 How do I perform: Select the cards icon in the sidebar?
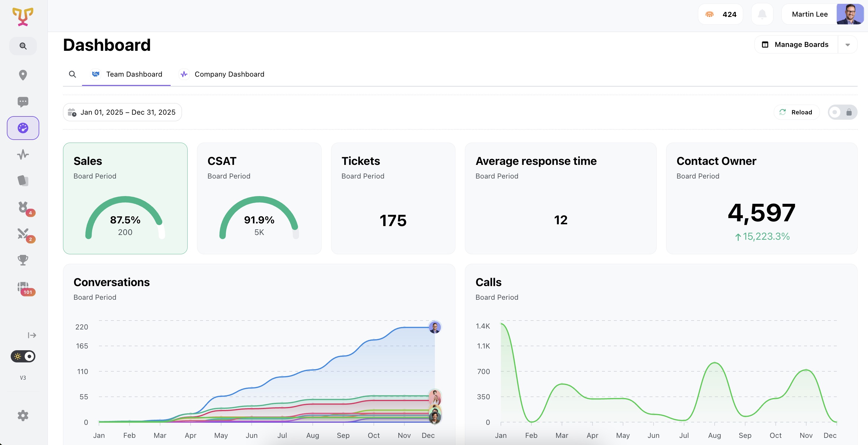tap(23, 181)
